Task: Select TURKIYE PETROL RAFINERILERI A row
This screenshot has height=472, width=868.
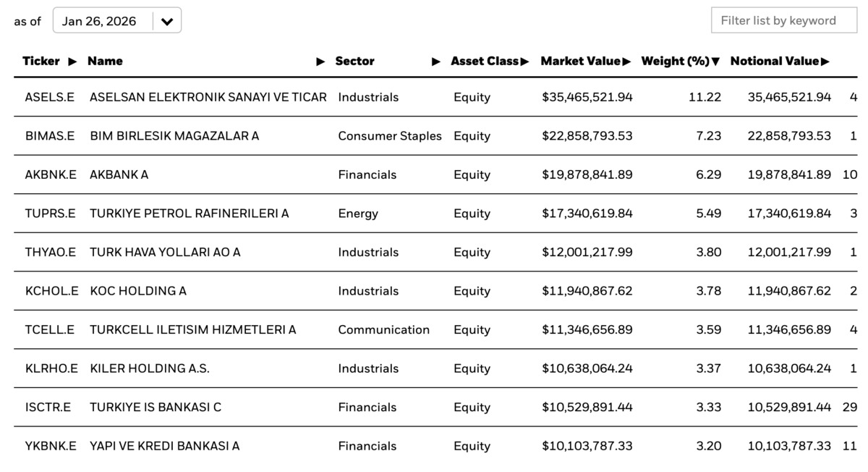Action: [x=435, y=214]
